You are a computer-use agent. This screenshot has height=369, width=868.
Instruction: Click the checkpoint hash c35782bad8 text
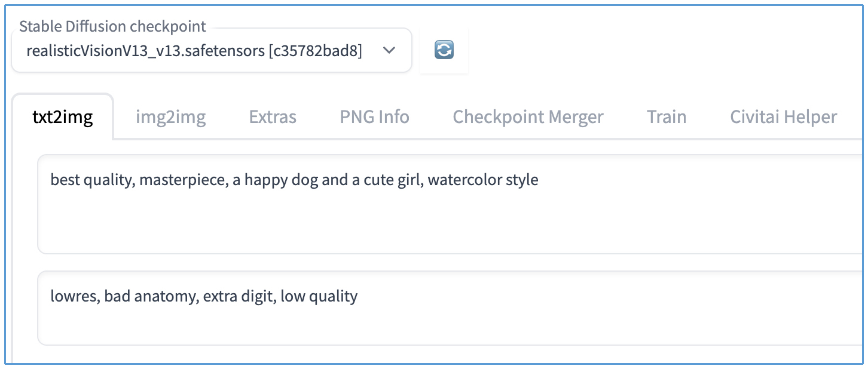pos(315,51)
